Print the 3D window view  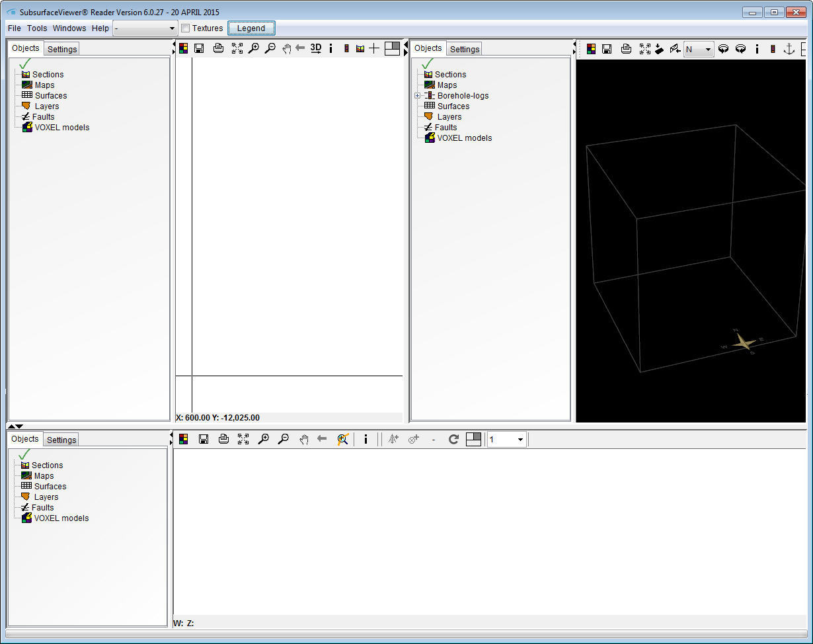626,49
